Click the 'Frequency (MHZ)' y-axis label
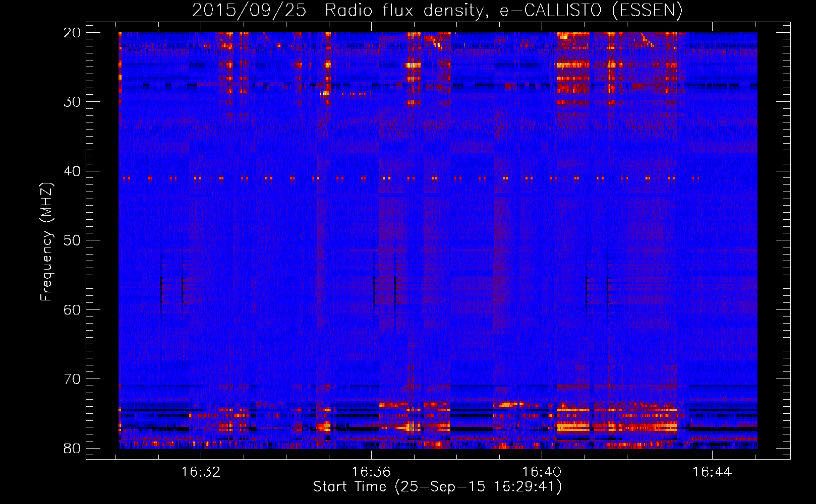Image resolution: width=816 pixels, height=504 pixels. pyautogui.click(x=46, y=241)
